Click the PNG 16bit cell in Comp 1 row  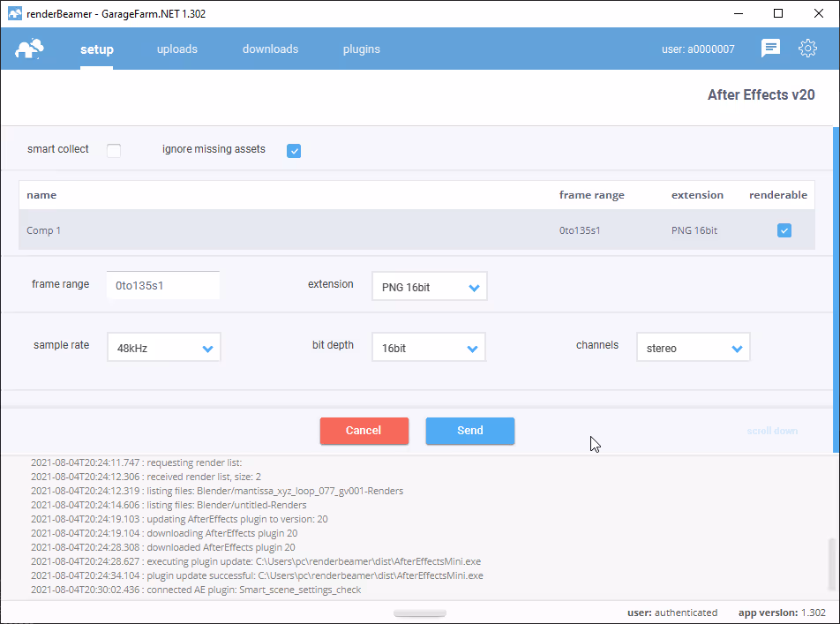click(694, 230)
